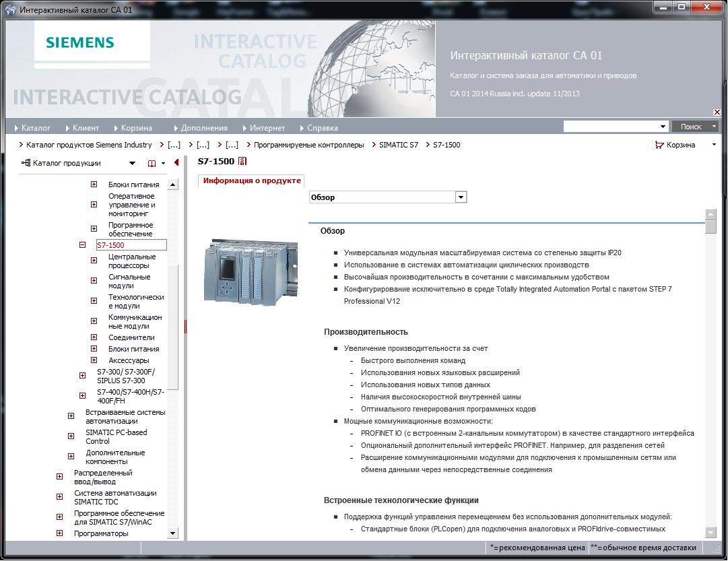Open the Корзина dropdown arrow at far right
Image resolution: width=728 pixels, height=561 pixels.
click(x=714, y=145)
